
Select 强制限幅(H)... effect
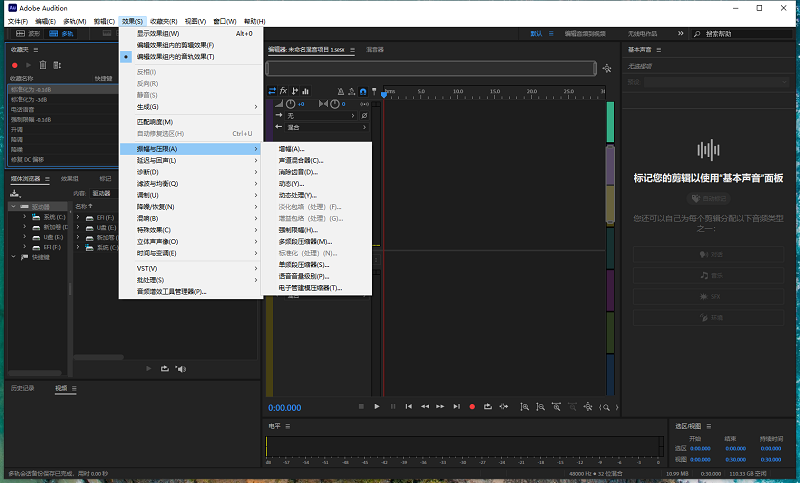click(299, 230)
